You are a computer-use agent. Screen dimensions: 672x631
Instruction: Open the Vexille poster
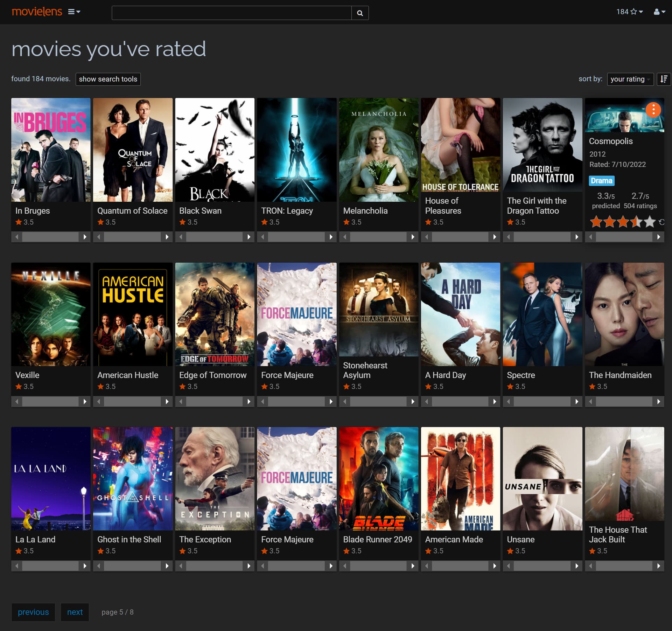(x=51, y=314)
